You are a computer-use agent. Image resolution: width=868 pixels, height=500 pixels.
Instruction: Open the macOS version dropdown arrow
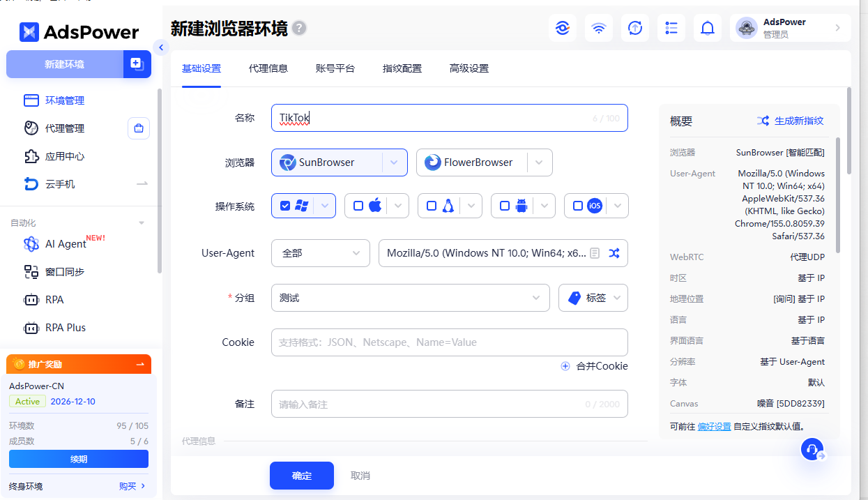pyautogui.click(x=397, y=206)
